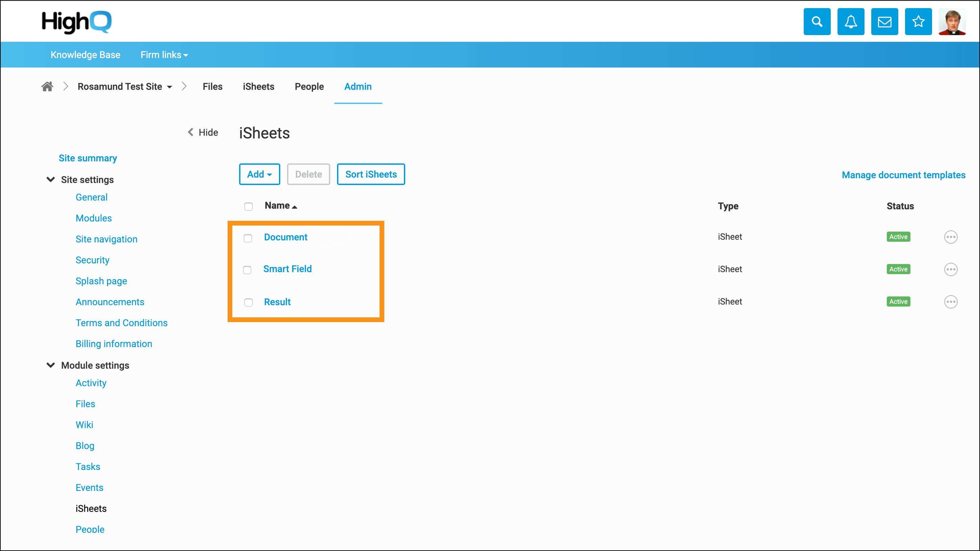Open more actions for Result row
The width and height of the screenshot is (980, 551).
click(x=950, y=301)
